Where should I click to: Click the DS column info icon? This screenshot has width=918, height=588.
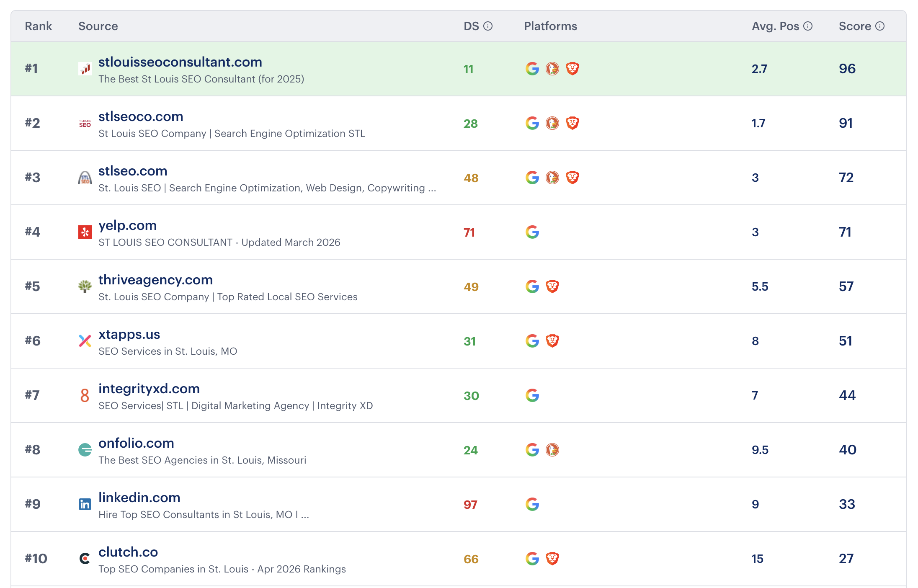(x=488, y=26)
